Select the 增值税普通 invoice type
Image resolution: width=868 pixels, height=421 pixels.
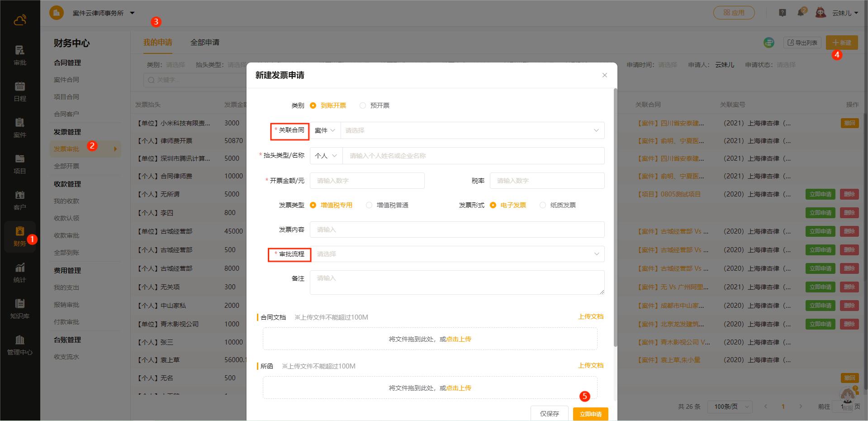(369, 205)
